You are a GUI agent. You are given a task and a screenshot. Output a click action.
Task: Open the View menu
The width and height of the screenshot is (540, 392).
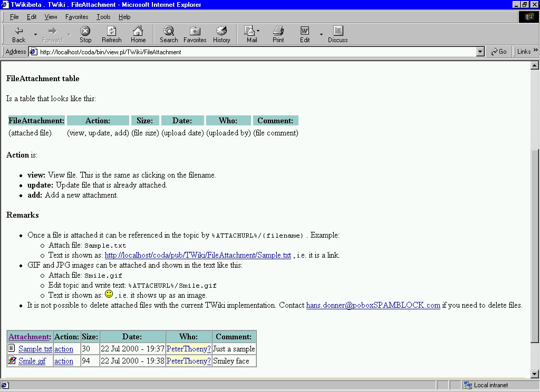(x=51, y=17)
